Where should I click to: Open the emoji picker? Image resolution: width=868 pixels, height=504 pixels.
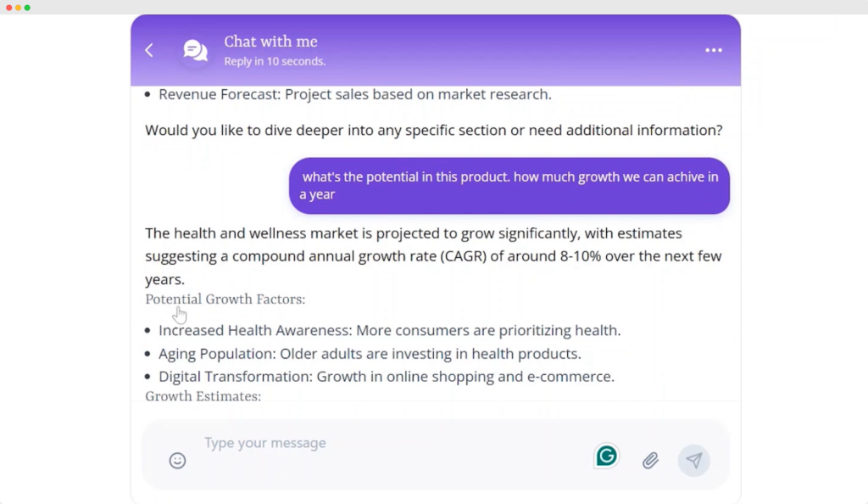pyautogui.click(x=177, y=461)
